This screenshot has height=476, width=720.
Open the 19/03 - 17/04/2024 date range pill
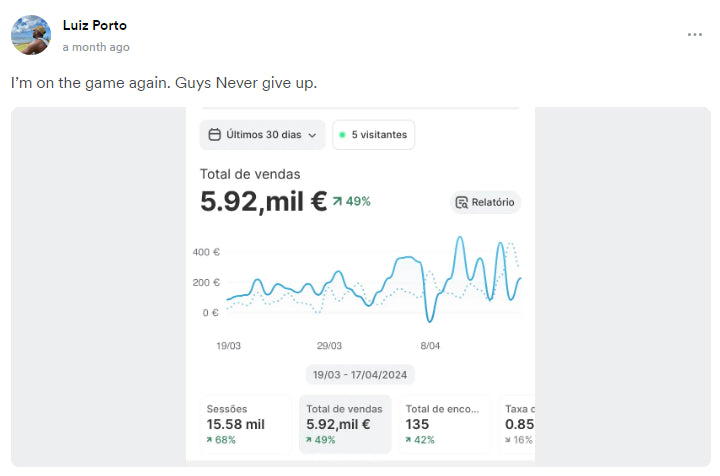click(x=361, y=374)
